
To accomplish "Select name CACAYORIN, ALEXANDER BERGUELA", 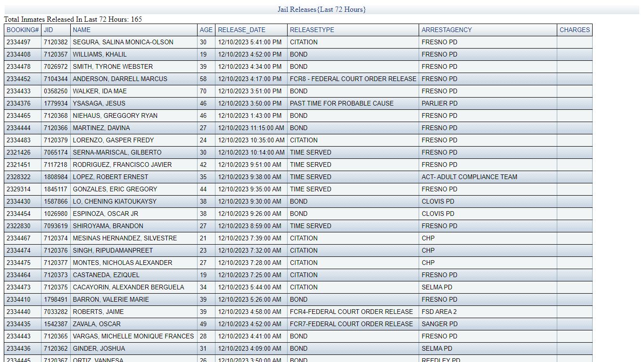I will [x=128, y=287].
